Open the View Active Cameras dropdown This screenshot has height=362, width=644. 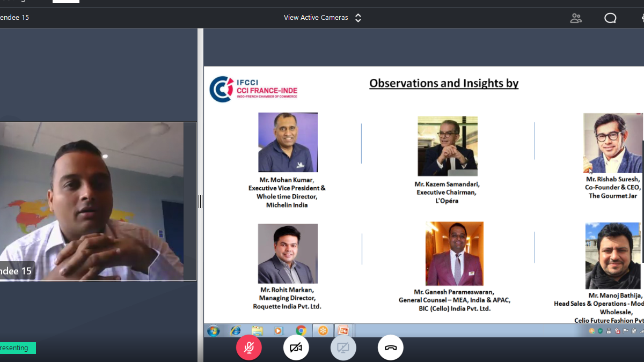coord(316,18)
